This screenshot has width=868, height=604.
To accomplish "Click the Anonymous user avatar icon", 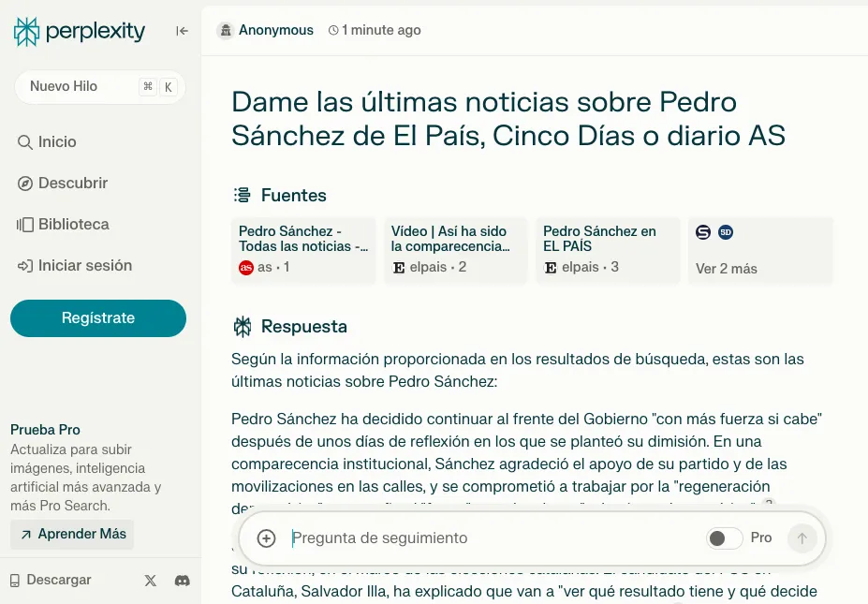I will click(x=226, y=31).
